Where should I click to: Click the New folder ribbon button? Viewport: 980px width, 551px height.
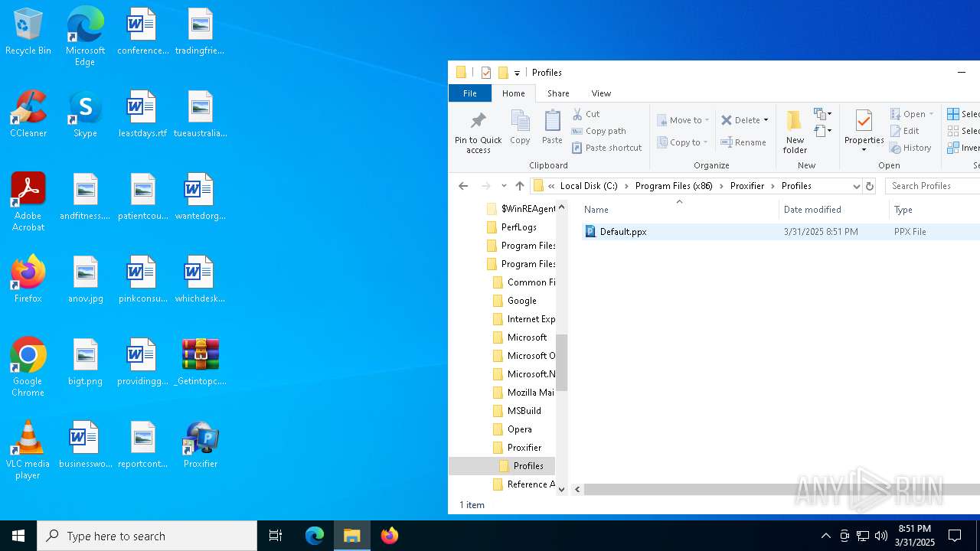tap(795, 132)
